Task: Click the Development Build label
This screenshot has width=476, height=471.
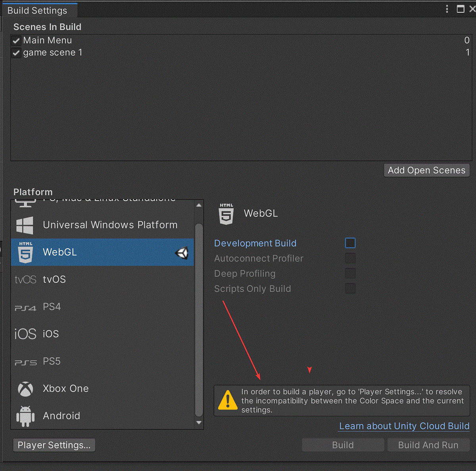Action: point(255,243)
